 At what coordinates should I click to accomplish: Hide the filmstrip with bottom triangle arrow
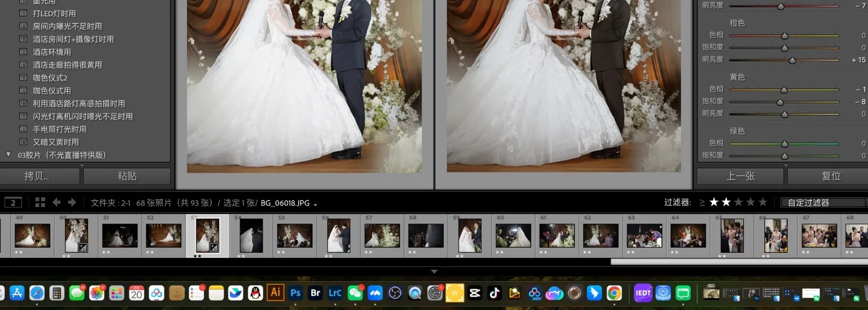tap(434, 272)
